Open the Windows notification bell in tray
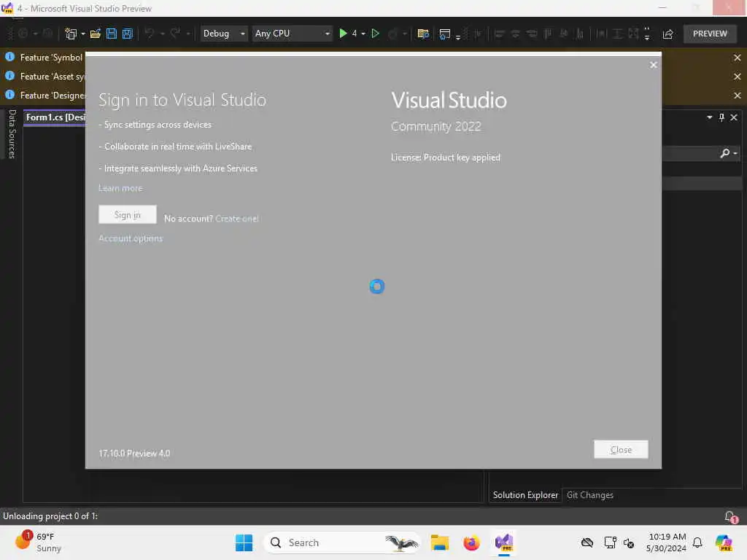 697,542
